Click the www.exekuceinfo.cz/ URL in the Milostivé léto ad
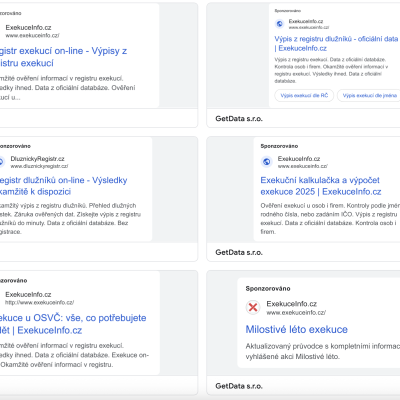400x400 pixels. (296, 313)
